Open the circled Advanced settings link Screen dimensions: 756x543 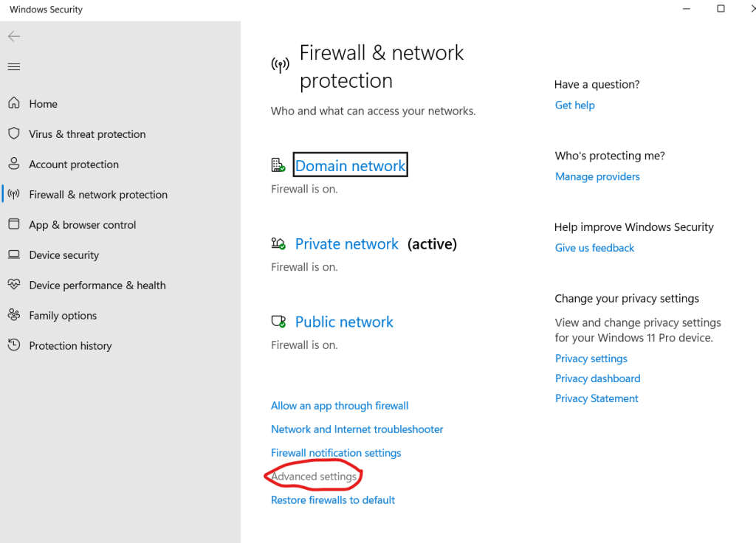314,477
